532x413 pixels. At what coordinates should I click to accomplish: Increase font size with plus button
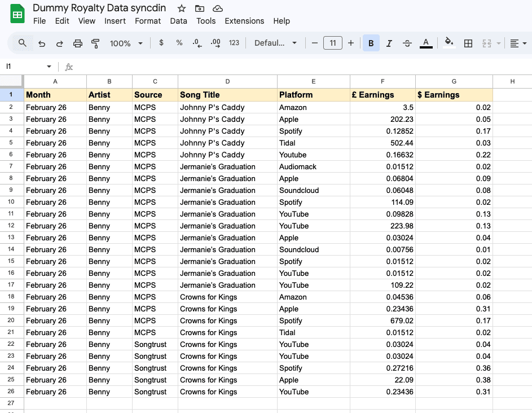point(351,43)
